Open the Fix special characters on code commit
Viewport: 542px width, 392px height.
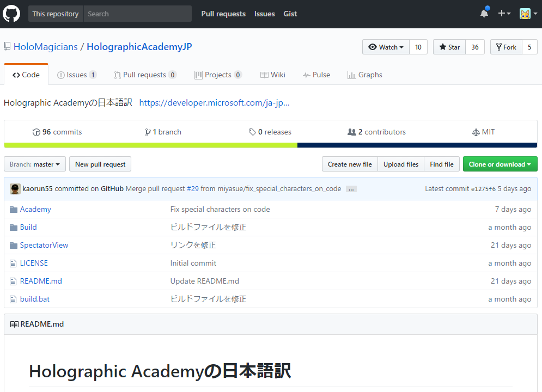(x=220, y=209)
